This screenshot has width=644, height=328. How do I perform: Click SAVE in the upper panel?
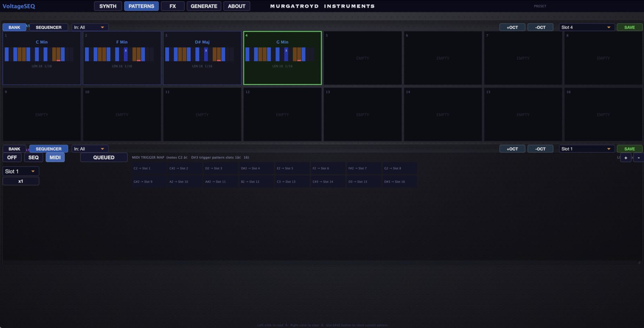630,27
